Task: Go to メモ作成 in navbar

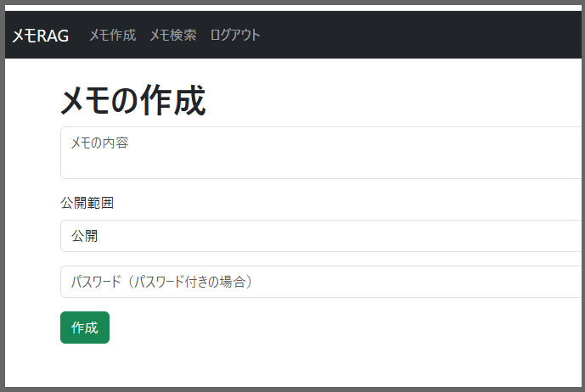Action: click(112, 35)
